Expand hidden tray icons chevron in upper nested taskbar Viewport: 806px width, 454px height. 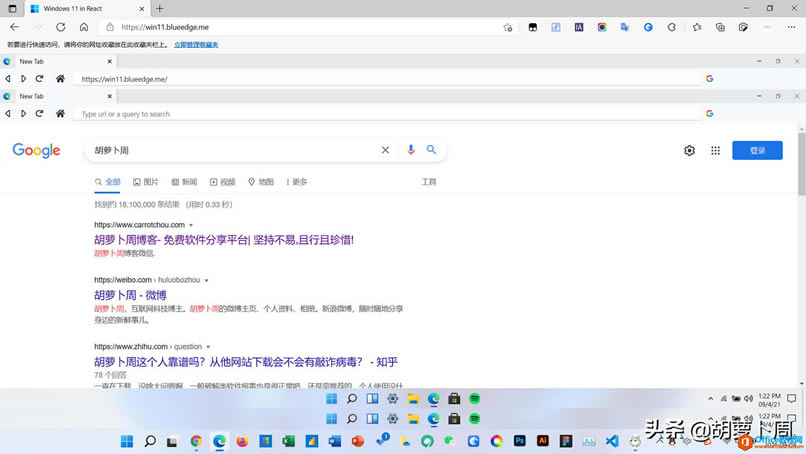(710, 398)
